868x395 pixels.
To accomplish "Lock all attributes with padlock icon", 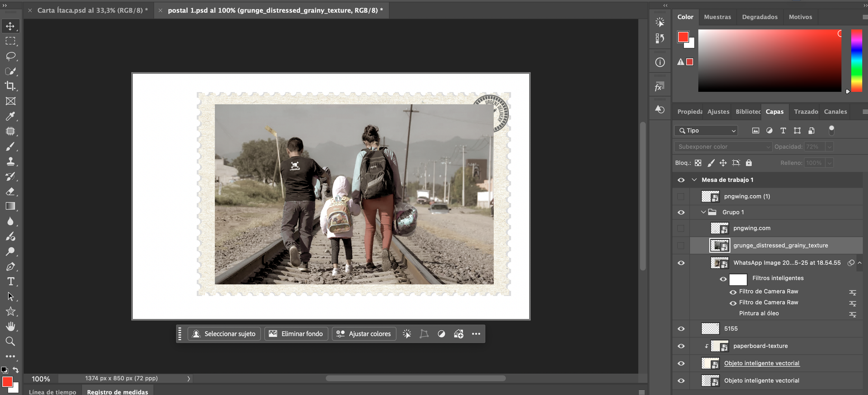I will pos(749,163).
